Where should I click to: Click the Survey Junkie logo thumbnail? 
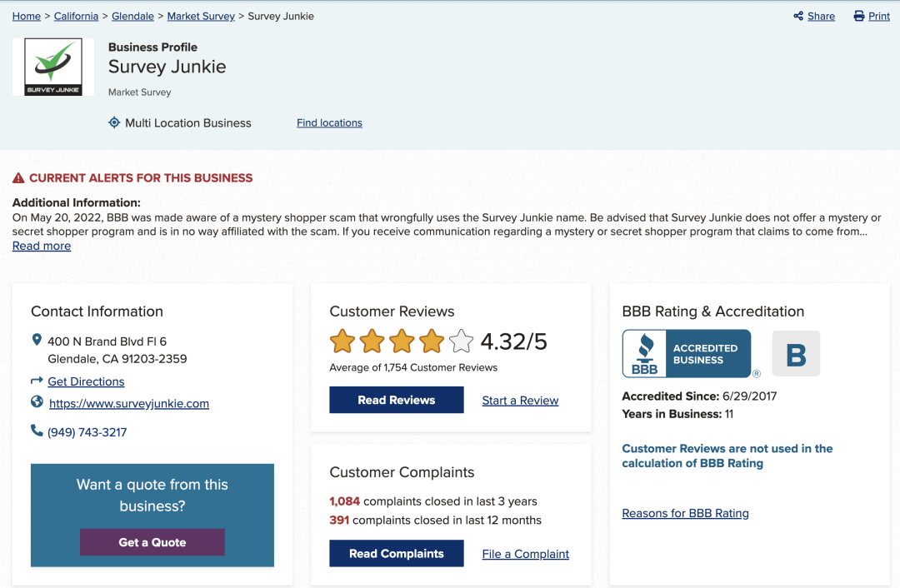tap(53, 67)
